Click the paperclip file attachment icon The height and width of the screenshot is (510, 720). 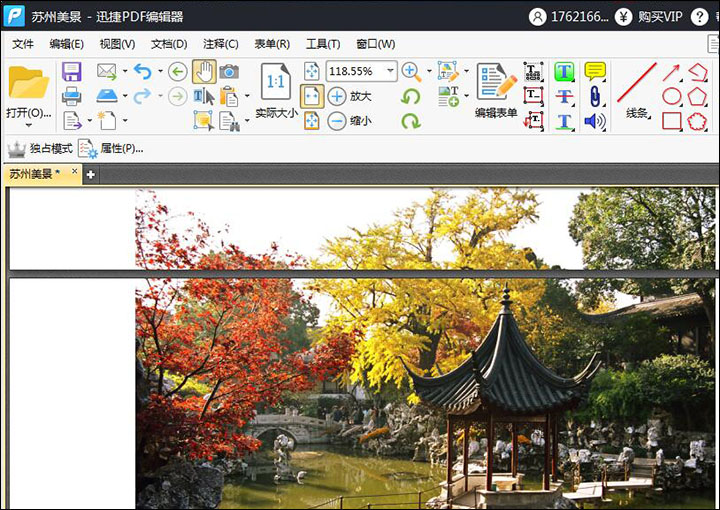[x=595, y=96]
